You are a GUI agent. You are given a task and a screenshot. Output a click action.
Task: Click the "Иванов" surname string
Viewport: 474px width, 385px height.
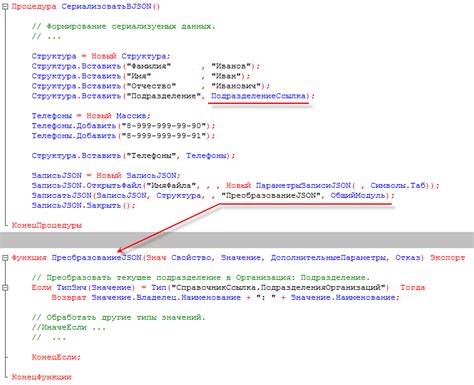pyautogui.click(x=231, y=66)
